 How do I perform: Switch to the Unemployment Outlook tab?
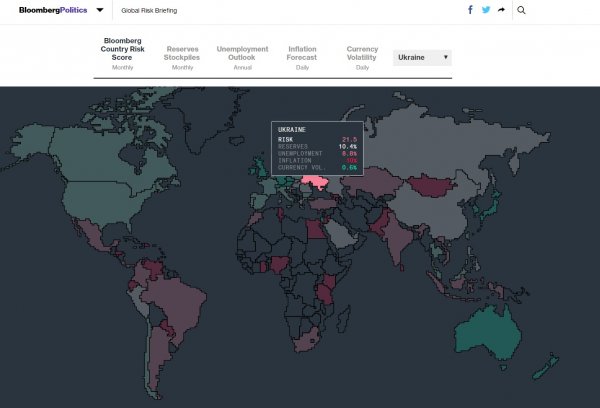click(x=242, y=57)
